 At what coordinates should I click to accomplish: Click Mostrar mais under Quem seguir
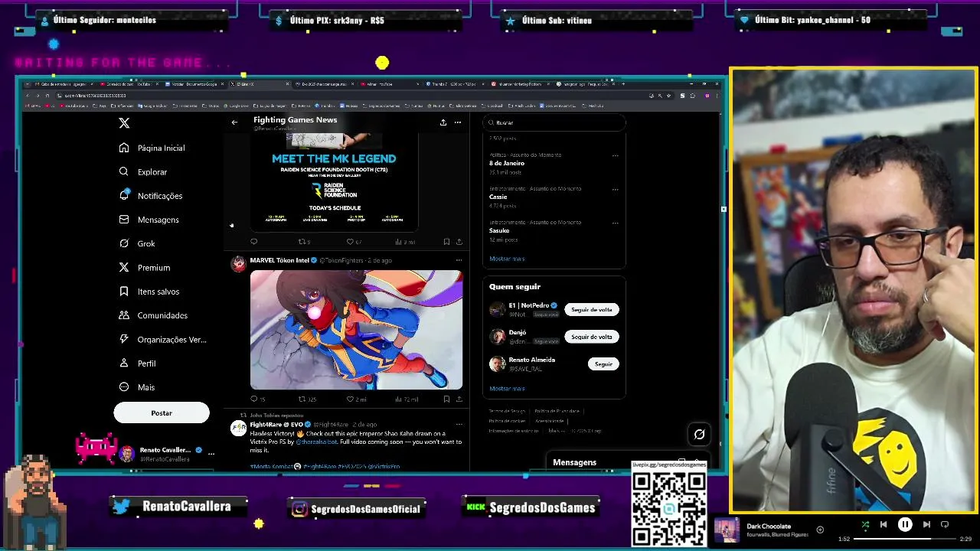pos(507,389)
